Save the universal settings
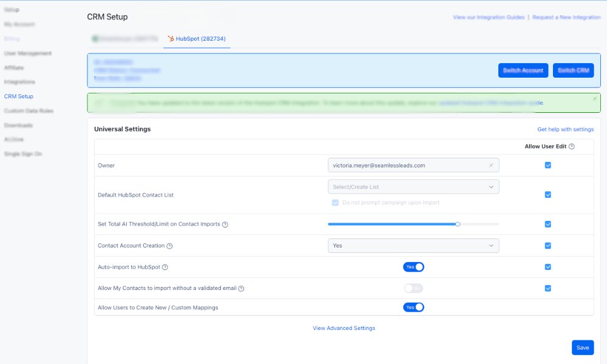The width and height of the screenshot is (607, 364). pyautogui.click(x=583, y=348)
